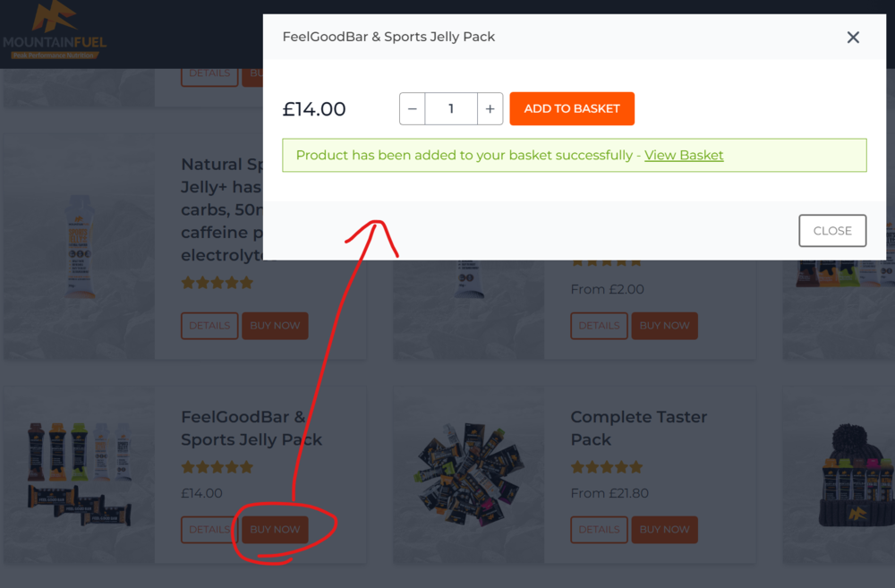
Task: Buy the Complete Taster Pack now
Action: click(x=664, y=529)
